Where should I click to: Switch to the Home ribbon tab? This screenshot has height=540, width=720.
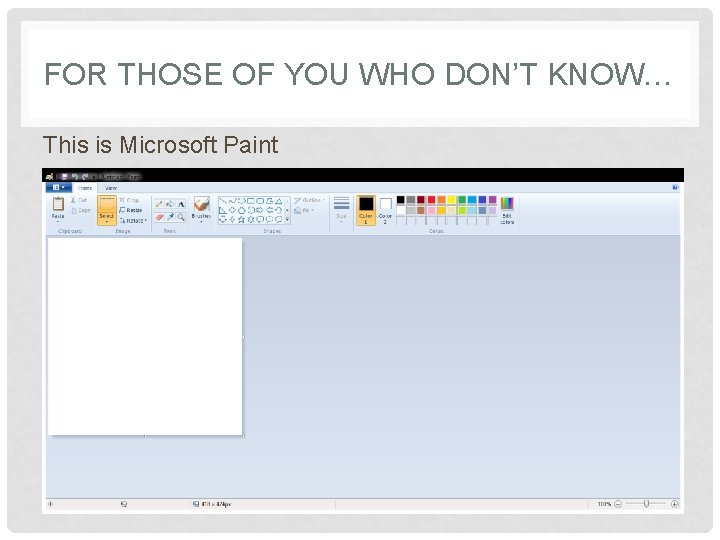tap(85, 188)
